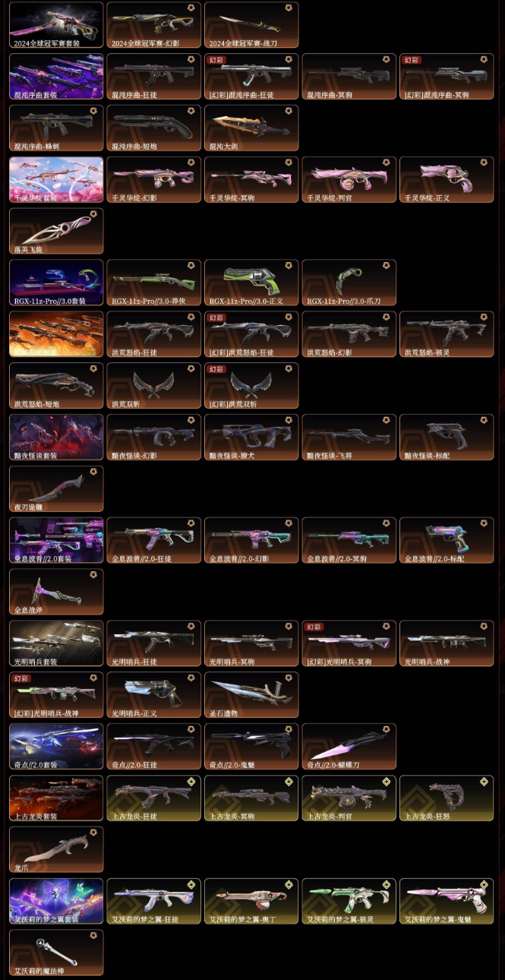This screenshot has width=505, height=980.
Task: Pick the RGX-11z-Pro//3.0-爪刀 karambit skin
Action: click(x=349, y=283)
